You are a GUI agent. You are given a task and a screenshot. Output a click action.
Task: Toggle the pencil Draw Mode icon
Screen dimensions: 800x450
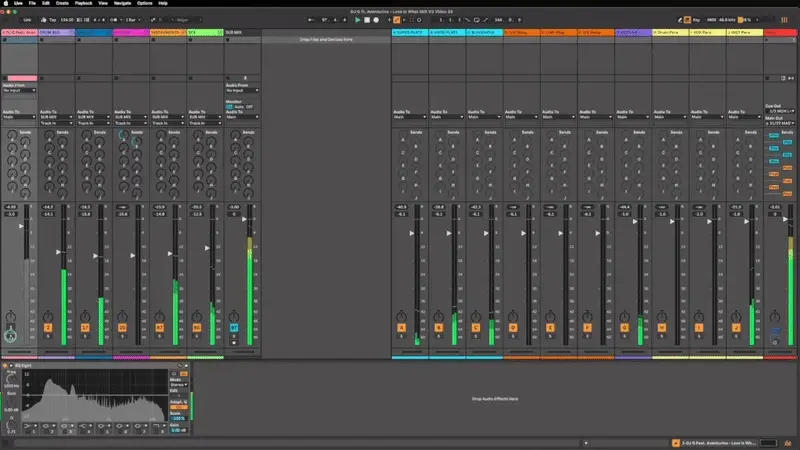click(680, 20)
